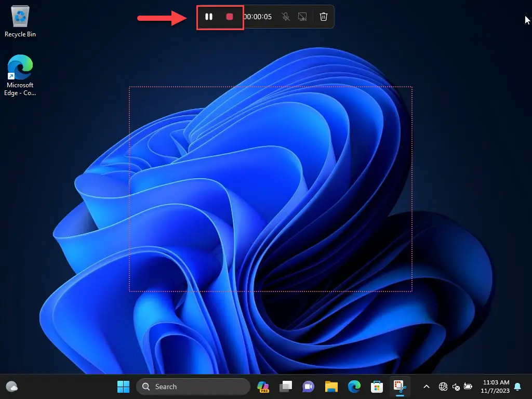Launch Microsoft Edge from the taskbar
The width and height of the screenshot is (532, 399).
[x=354, y=387]
